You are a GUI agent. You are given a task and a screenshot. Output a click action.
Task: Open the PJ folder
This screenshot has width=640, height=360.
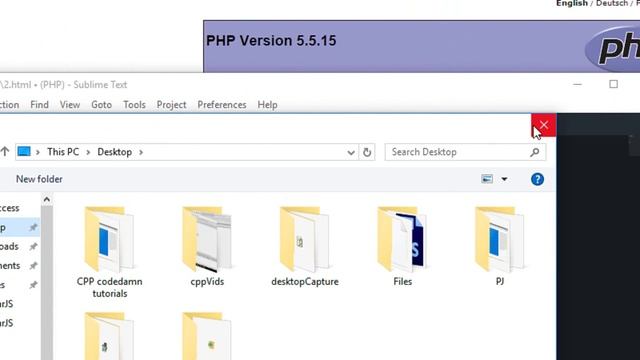point(500,247)
